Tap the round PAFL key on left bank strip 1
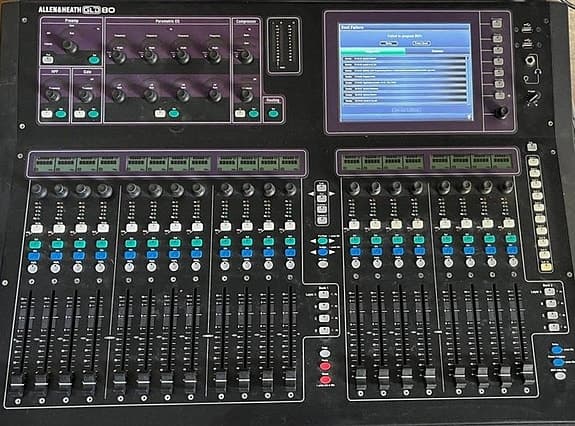The height and width of the screenshot is (426, 575). click(32, 269)
